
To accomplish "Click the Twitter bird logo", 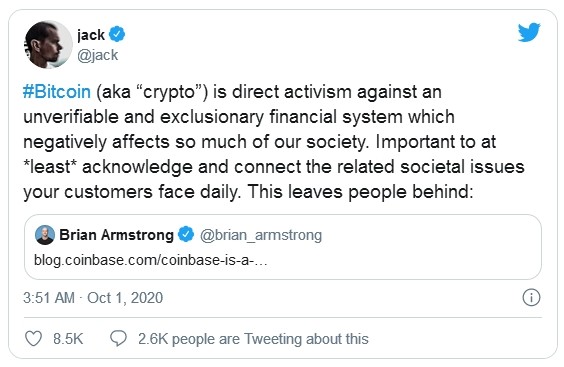I will click(529, 32).
